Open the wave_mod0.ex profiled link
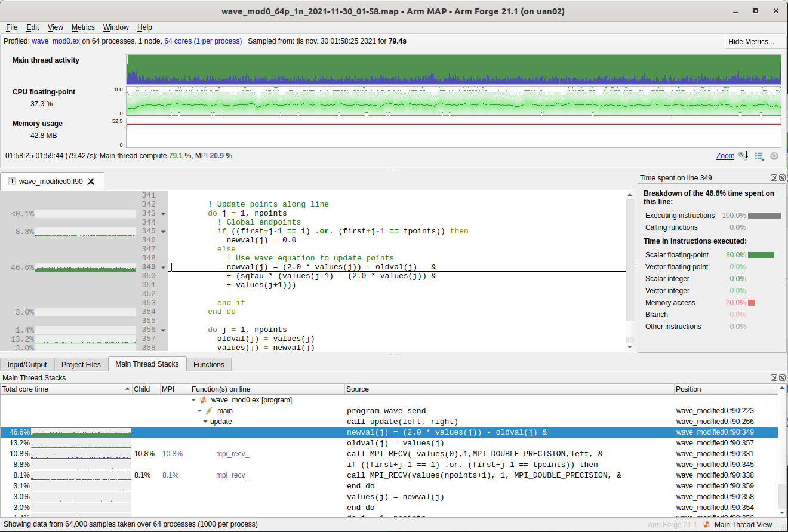The image size is (788, 532). coord(56,41)
